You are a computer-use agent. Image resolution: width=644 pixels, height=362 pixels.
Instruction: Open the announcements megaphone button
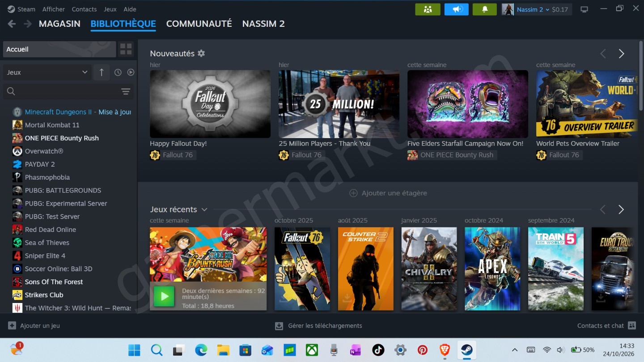[456, 9]
